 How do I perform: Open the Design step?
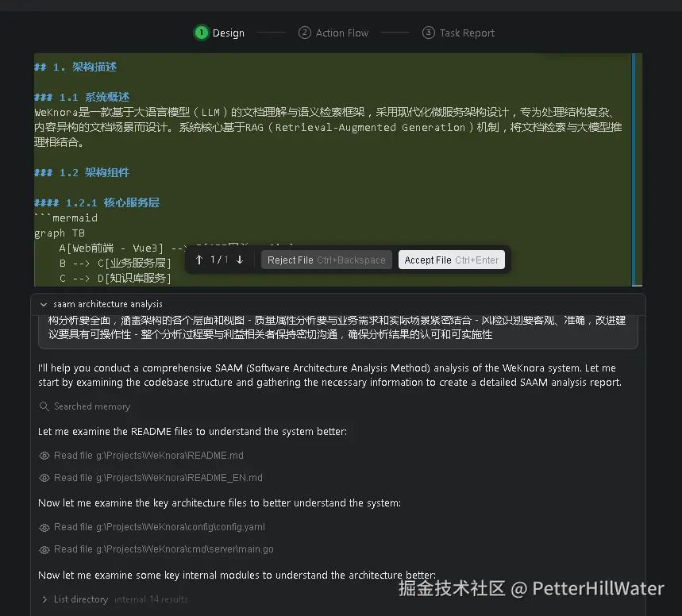pyautogui.click(x=219, y=33)
